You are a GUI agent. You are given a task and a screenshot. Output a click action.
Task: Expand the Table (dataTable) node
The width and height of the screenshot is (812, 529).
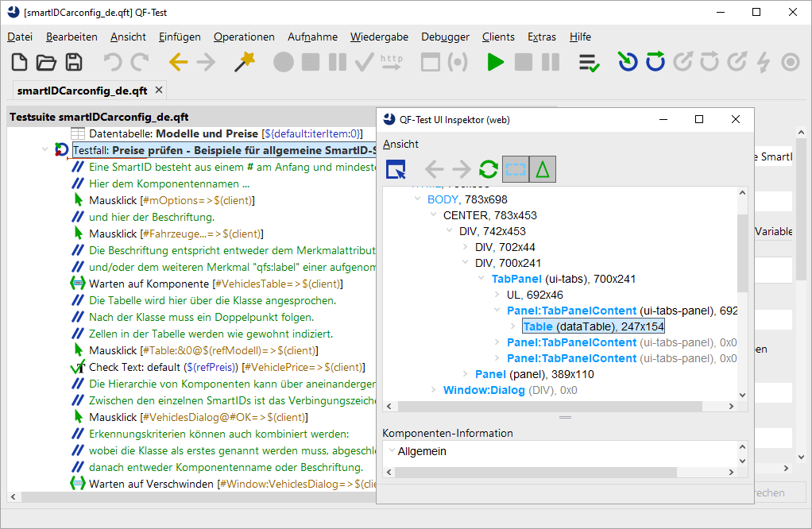coord(512,326)
